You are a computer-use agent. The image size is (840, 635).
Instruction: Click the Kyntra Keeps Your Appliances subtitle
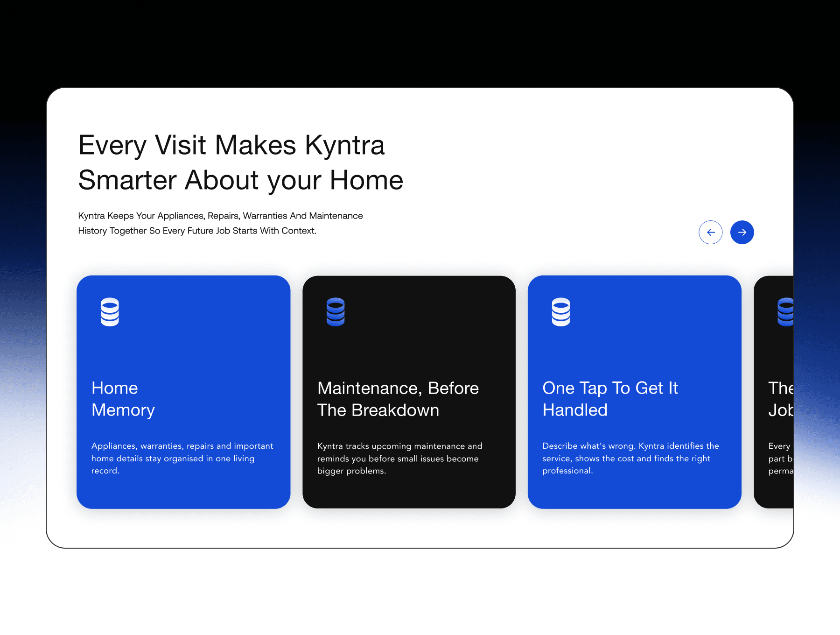pyautogui.click(x=220, y=223)
